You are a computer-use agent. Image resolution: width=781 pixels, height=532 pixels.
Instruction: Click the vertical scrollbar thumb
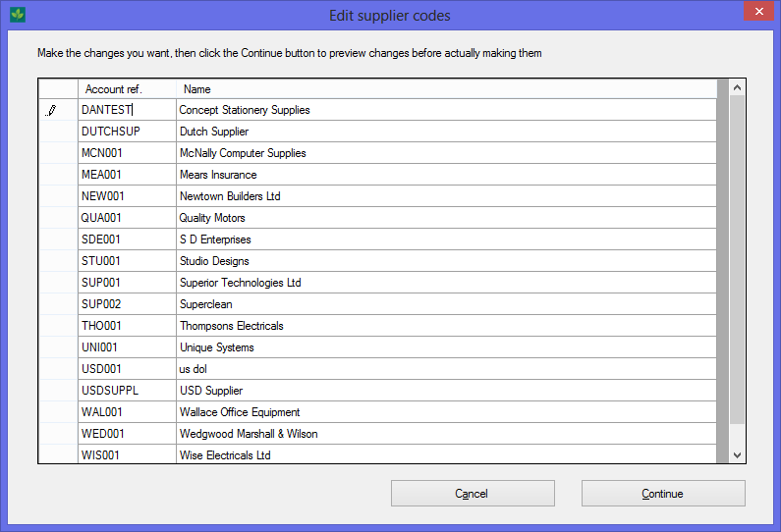[737, 260]
